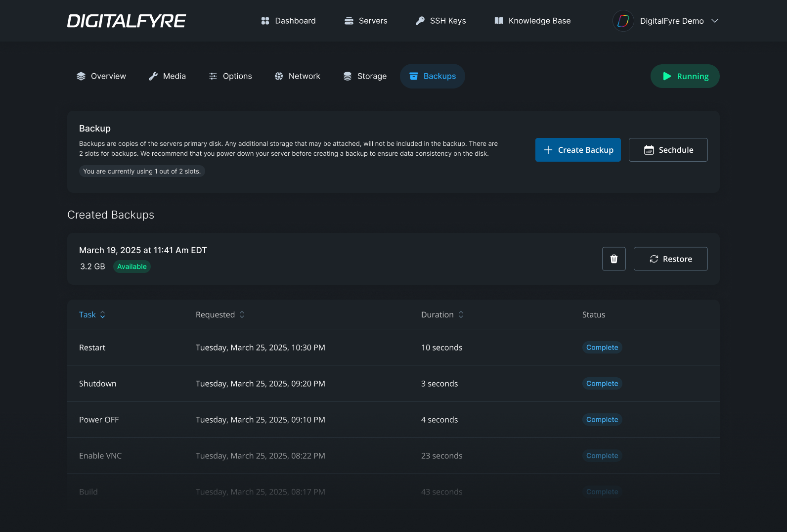Click the Shutdown task row name
This screenshot has height=532, width=787.
tap(98, 384)
